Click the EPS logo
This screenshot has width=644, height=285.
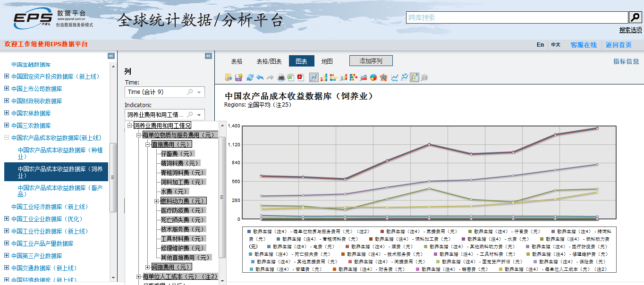33,18
